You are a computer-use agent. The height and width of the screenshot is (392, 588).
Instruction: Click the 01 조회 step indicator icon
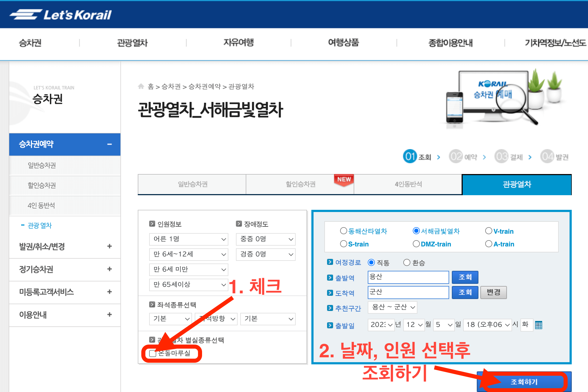point(410,157)
